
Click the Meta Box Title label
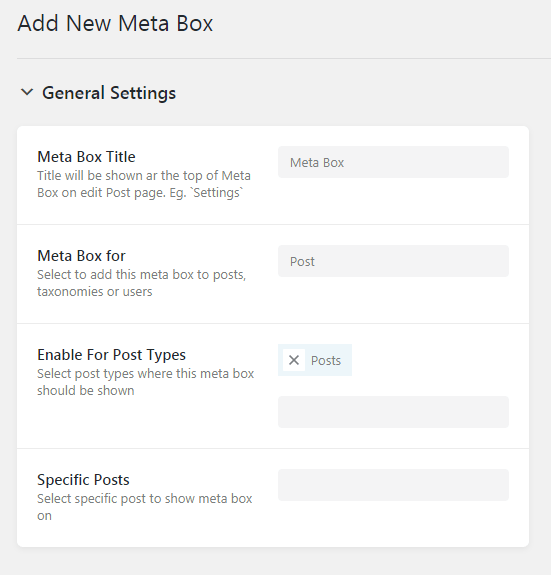pyautogui.click(x=86, y=157)
